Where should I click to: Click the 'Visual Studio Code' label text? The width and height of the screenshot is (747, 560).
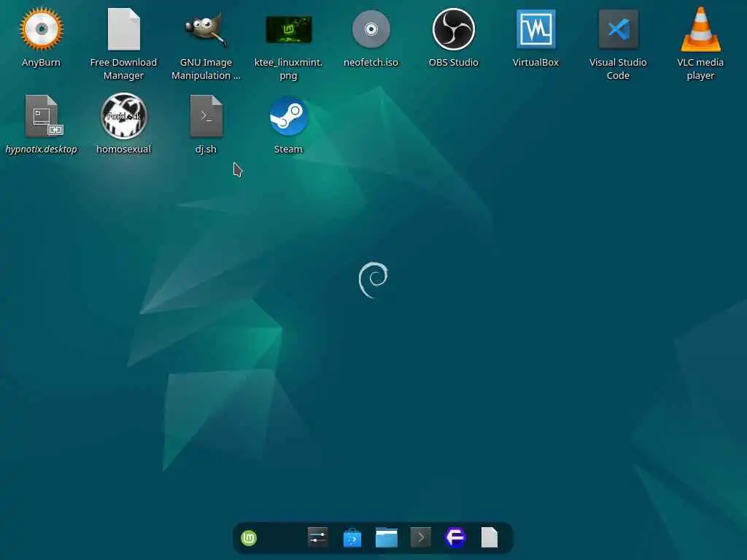point(618,69)
